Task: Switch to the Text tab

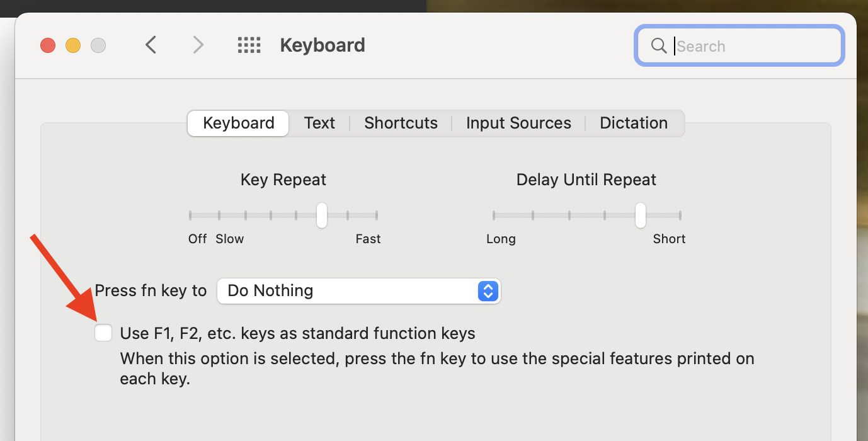Action: pos(319,123)
